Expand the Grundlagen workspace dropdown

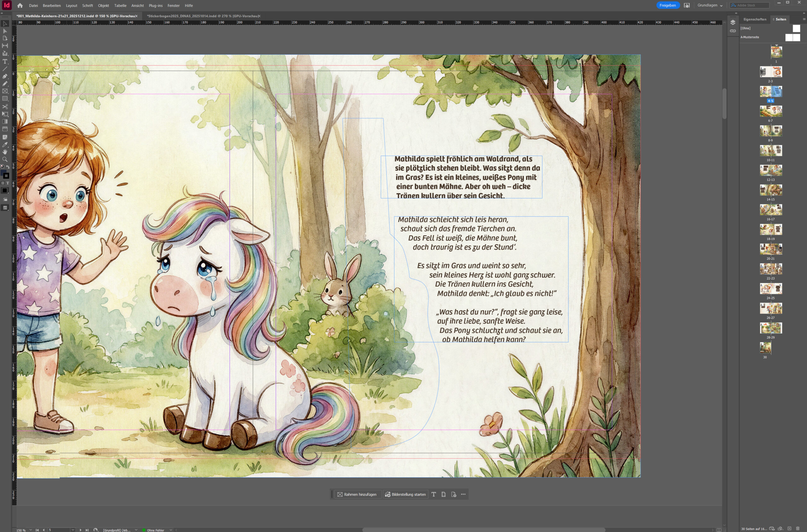tap(710, 5)
